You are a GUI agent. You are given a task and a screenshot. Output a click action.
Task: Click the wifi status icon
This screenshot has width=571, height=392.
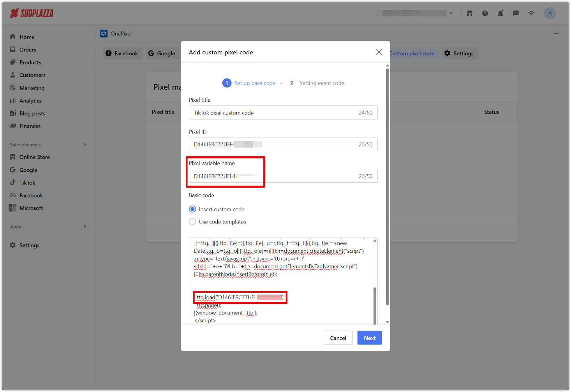tap(531, 13)
